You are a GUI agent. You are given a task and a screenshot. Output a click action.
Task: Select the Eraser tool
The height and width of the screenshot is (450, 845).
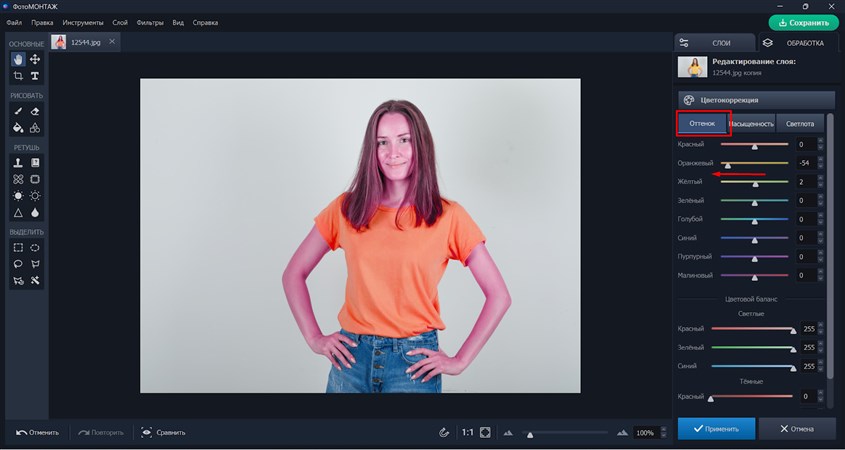35,112
